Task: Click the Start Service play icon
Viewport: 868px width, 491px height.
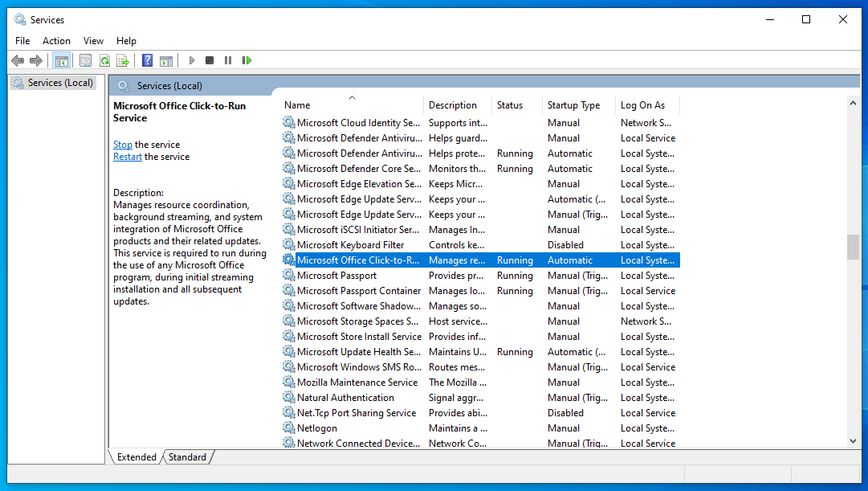Action: (x=192, y=60)
